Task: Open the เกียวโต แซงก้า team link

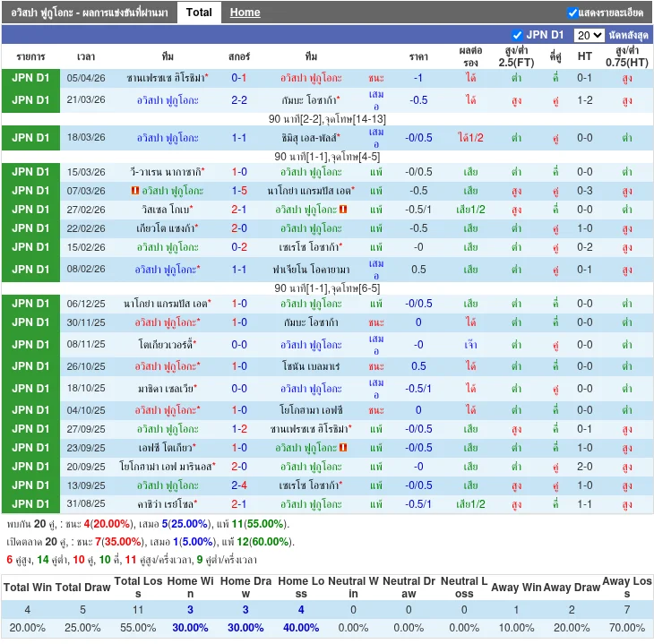Action: 166,228
